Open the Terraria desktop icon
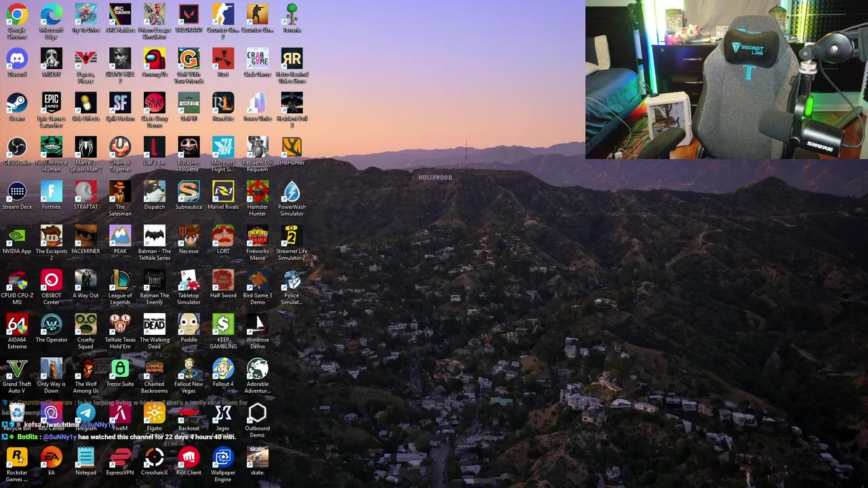The image size is (868, 488). click(292, 18)
